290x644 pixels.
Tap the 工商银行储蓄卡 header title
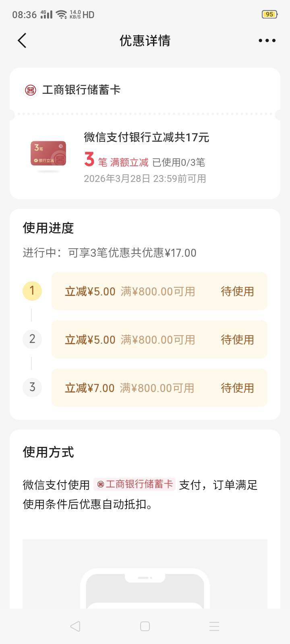click(81, 90)
